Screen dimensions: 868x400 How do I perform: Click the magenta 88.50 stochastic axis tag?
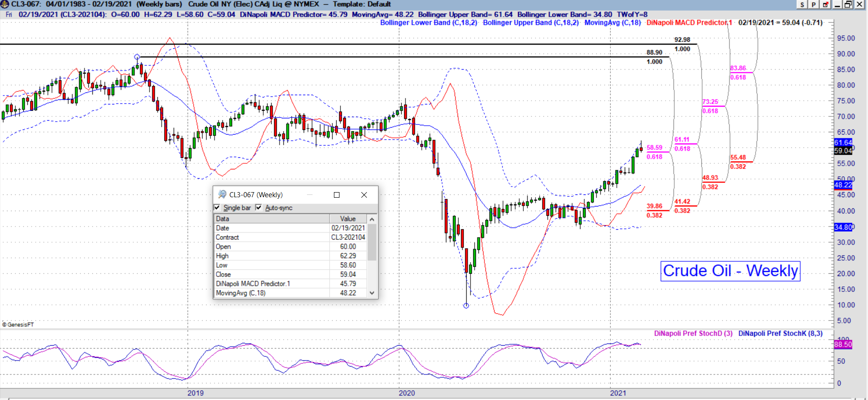click(843, 344)
